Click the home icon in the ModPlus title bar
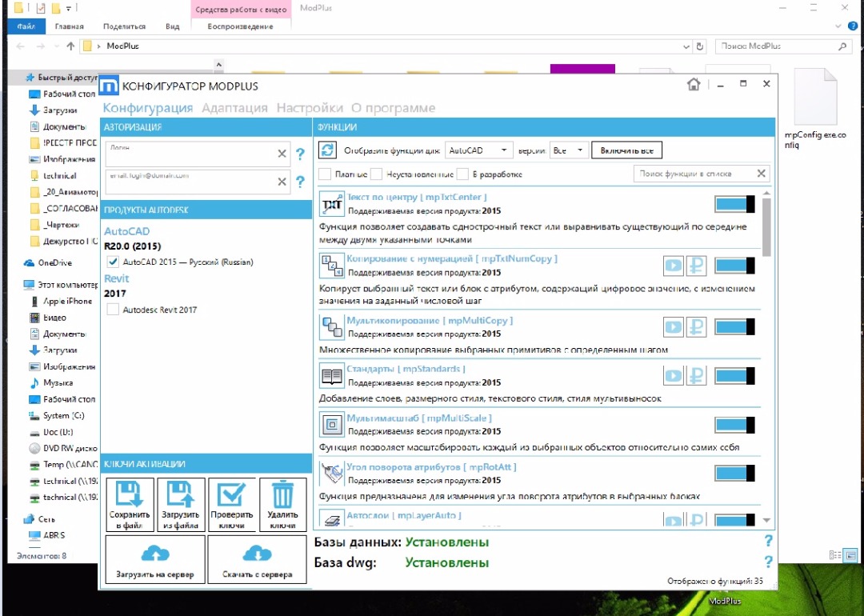 [x=694, y=84]
